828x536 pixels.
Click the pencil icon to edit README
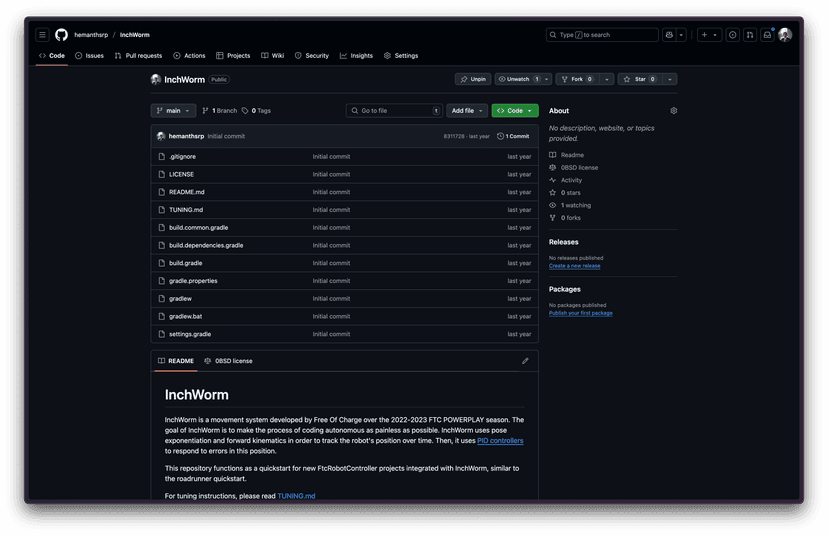(525, 361)
